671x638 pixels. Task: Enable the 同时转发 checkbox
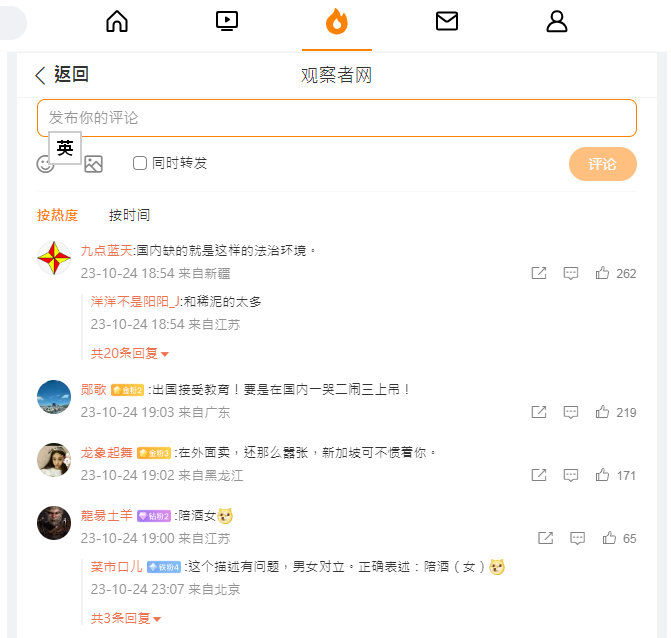[x=140, y=163]
